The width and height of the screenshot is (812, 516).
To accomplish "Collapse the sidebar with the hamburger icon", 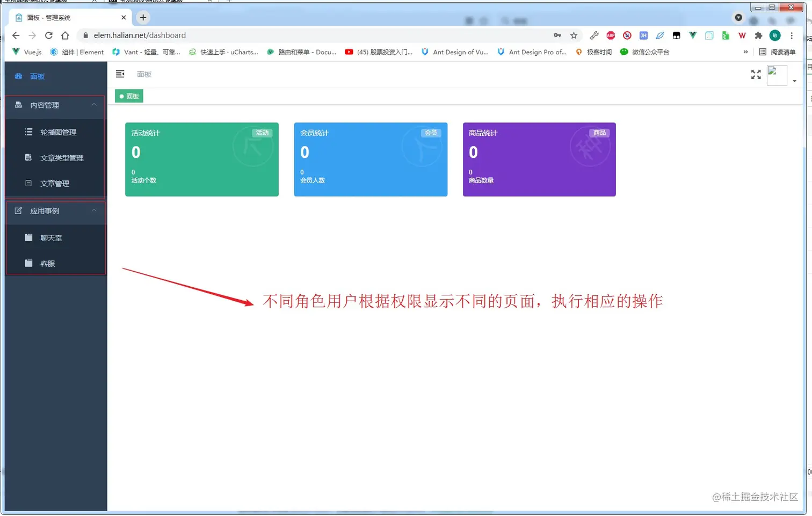I will pyautogui.click(x=120, y=74).
